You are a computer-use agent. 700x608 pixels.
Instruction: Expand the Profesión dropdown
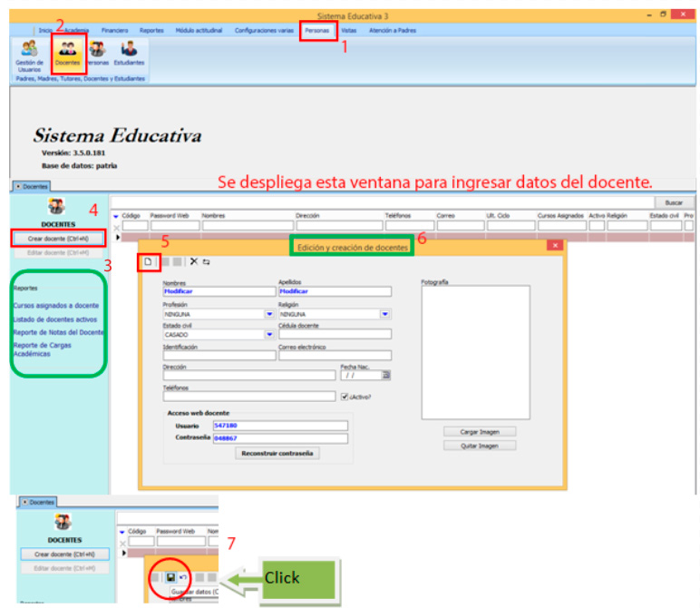tap(269, 314)
